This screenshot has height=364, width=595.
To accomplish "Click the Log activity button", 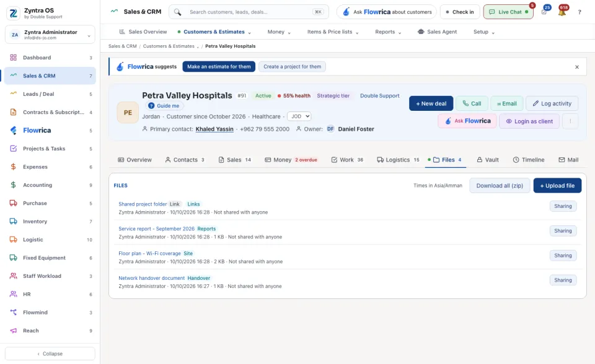I will pyautogui.click(x=552, y=103).
